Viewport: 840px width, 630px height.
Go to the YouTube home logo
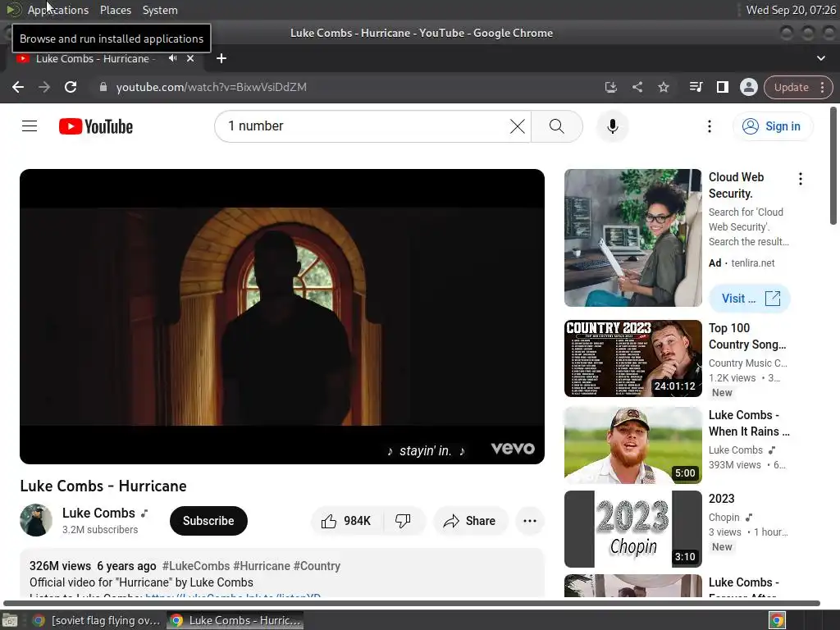click(x=96, y=126)
